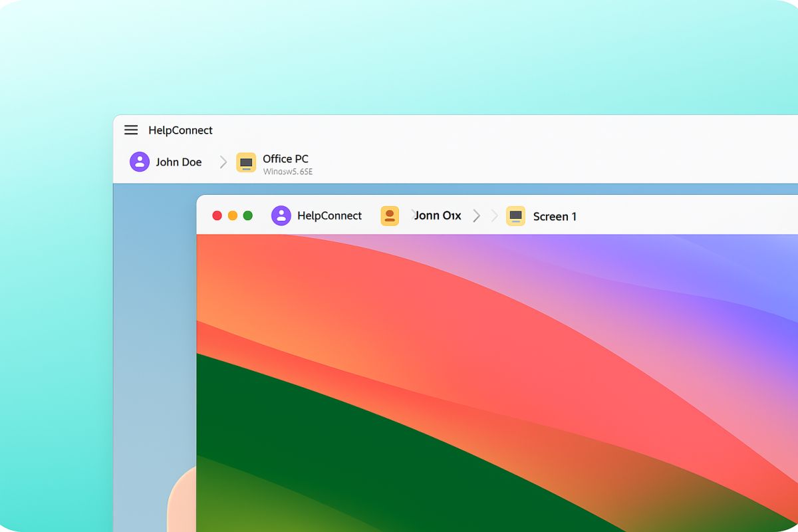Screen dimensions: 798x532
Task: Click the Winasw5.65E subtitle under Office PC
Action: (287, 172)
